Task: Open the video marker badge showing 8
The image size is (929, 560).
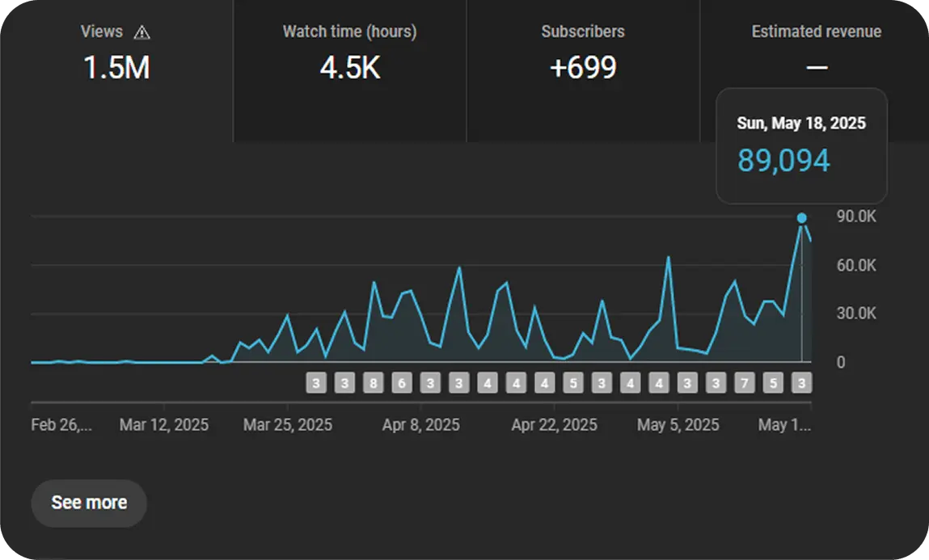Action: point(374,383)
